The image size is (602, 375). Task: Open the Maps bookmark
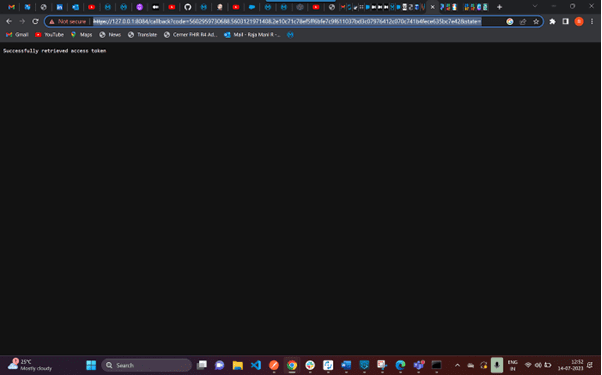(x=81, y=35)
